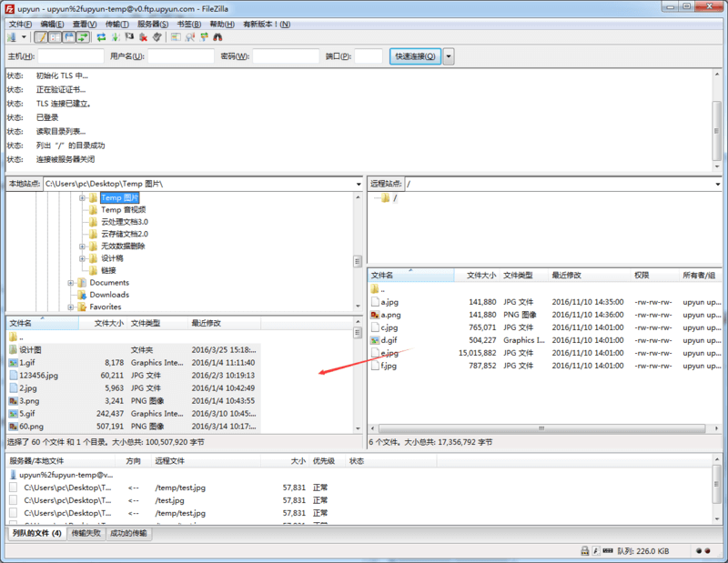728x563 pixels.
Task: Click the server icon in the transfer queue
Action: [14, 475]
